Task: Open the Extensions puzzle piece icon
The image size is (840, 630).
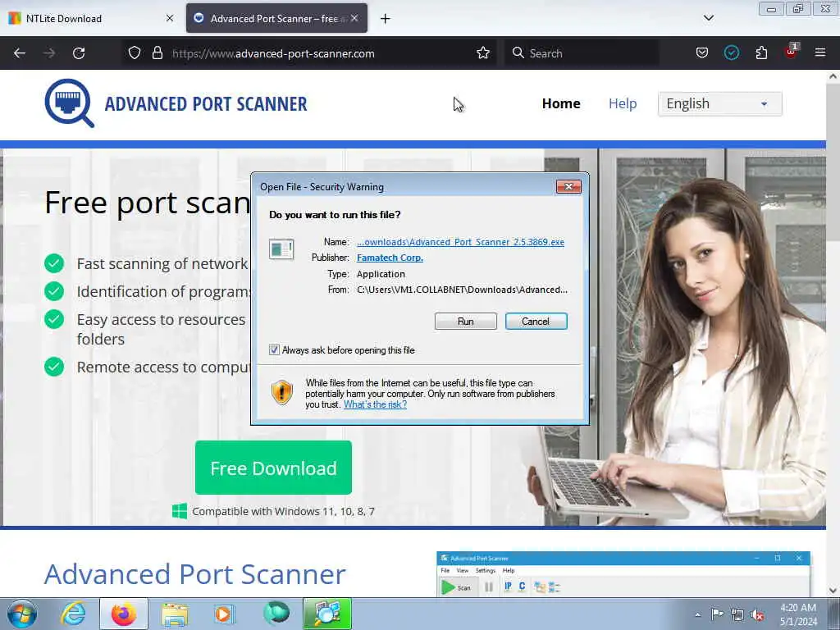Action: point(761,53)
